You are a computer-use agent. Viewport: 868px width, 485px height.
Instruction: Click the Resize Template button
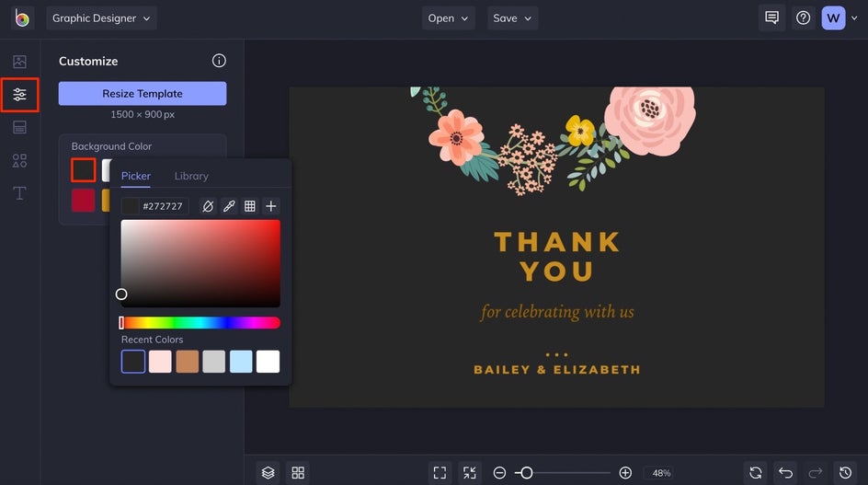click(x=143, y=93)
